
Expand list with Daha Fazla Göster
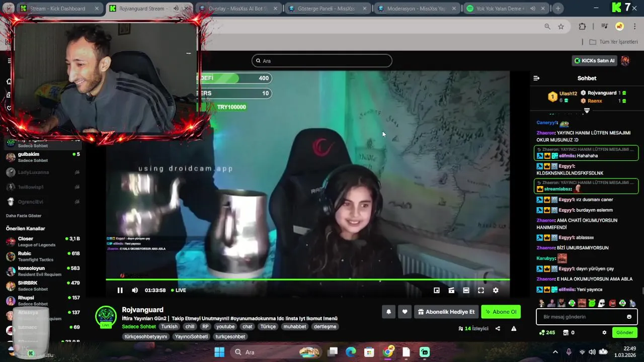24,216
